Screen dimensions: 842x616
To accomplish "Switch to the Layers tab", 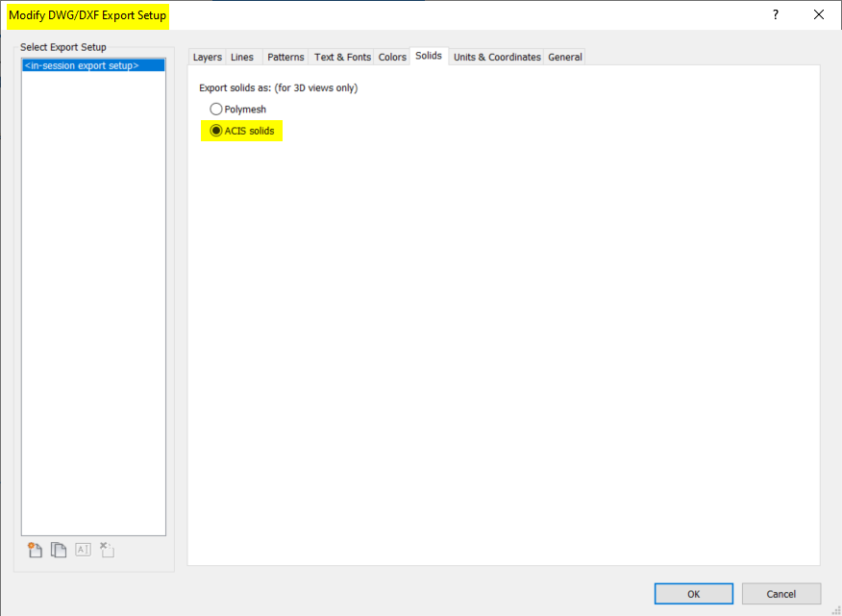I will pyautogui.click(x=207, y=57).
